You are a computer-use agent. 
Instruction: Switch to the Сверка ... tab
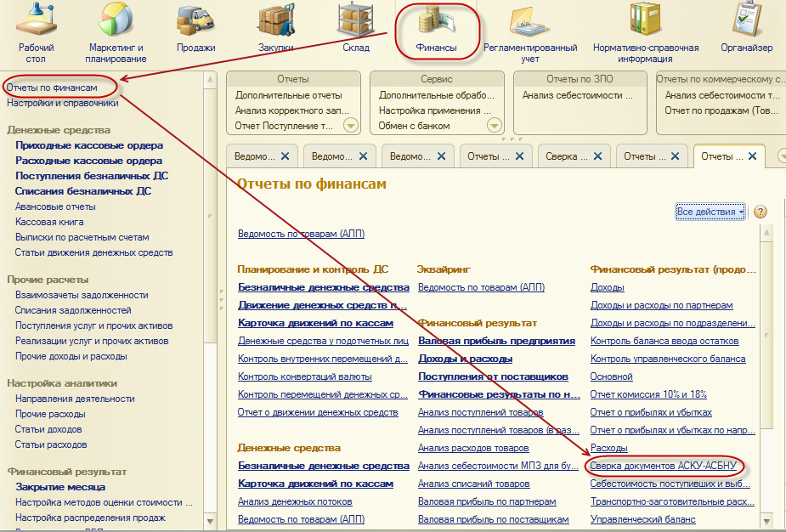pos(567,156)
